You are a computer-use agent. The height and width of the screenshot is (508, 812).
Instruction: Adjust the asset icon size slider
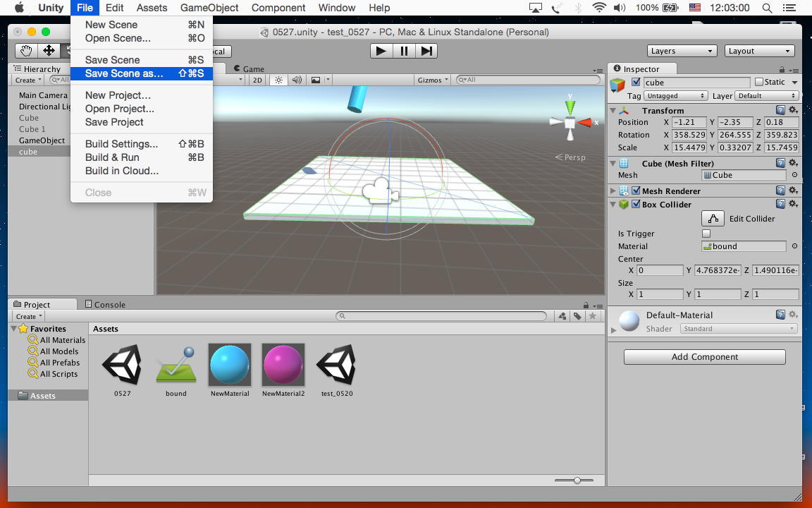coord(577,480)
